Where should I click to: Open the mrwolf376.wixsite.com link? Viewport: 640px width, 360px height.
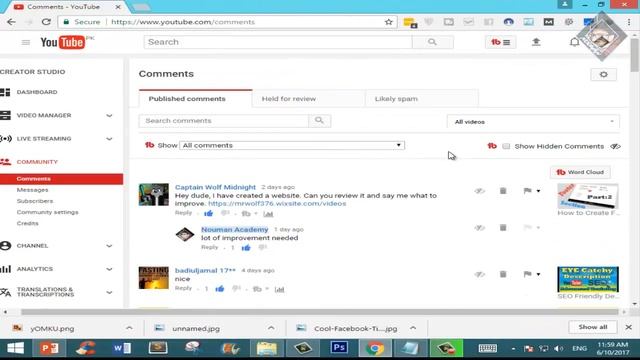[277, 203]
